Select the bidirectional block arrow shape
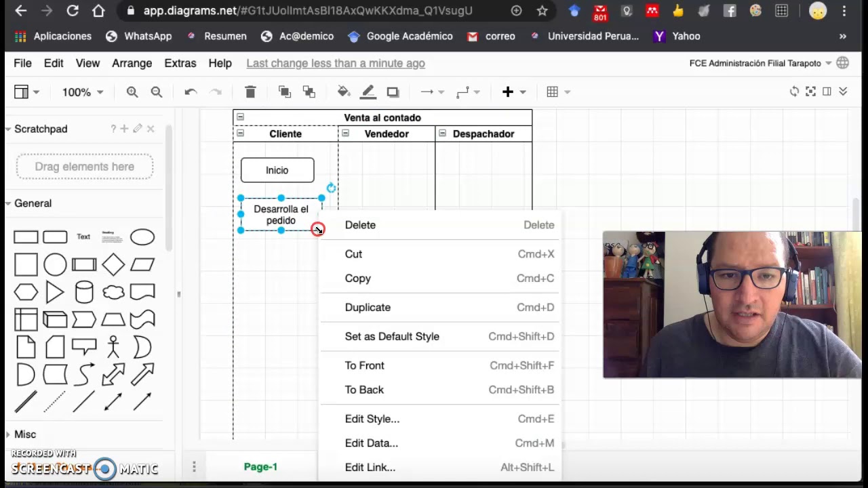Image resolution: width=868 pixels, height=488 pixels. (x=113, y=374)
